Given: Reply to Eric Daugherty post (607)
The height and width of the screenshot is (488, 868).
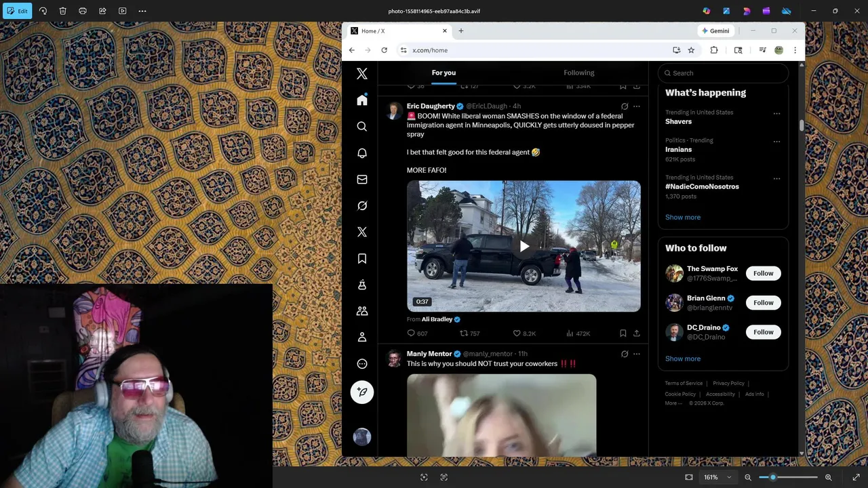Looking at the screenshot, I should tap(417, 333).
